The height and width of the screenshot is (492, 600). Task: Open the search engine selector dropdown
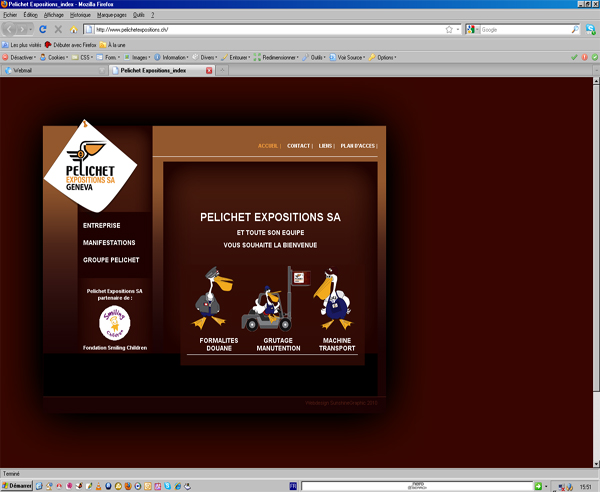473,29
